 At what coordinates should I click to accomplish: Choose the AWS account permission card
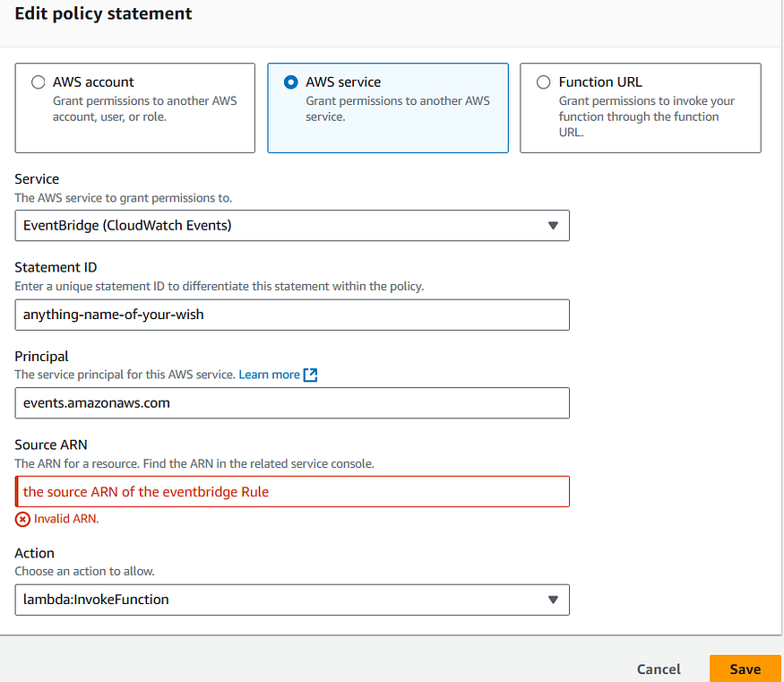pos(135,108)
